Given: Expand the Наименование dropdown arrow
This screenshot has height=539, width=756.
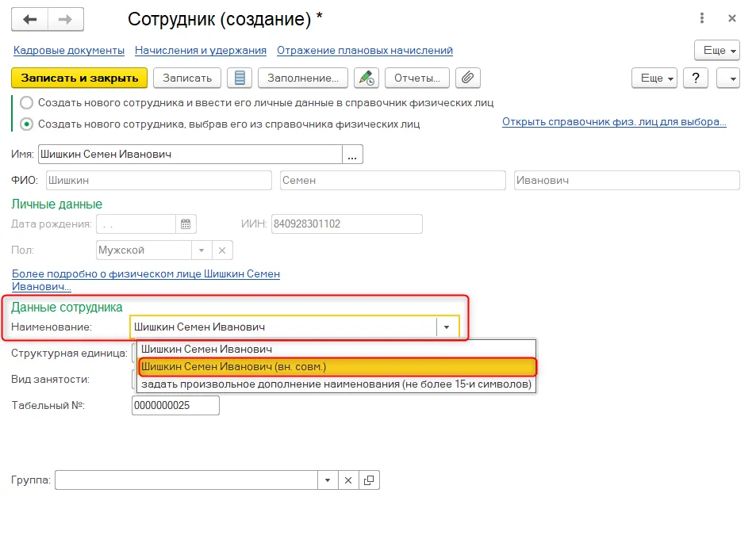Looking at the screenshot, I should [x=447, y=327].
